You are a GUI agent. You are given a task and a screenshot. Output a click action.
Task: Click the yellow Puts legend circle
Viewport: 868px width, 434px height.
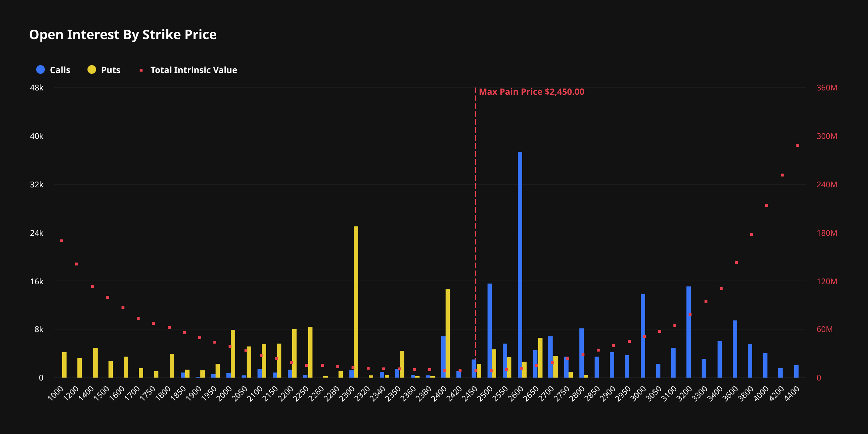pyautogui.click(x=92, y=69)
